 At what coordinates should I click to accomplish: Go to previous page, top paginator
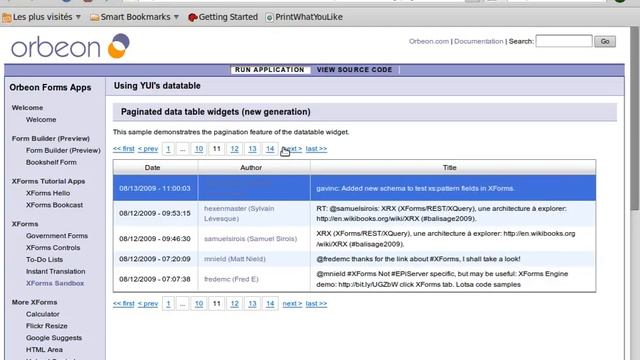tap(148, 149)
